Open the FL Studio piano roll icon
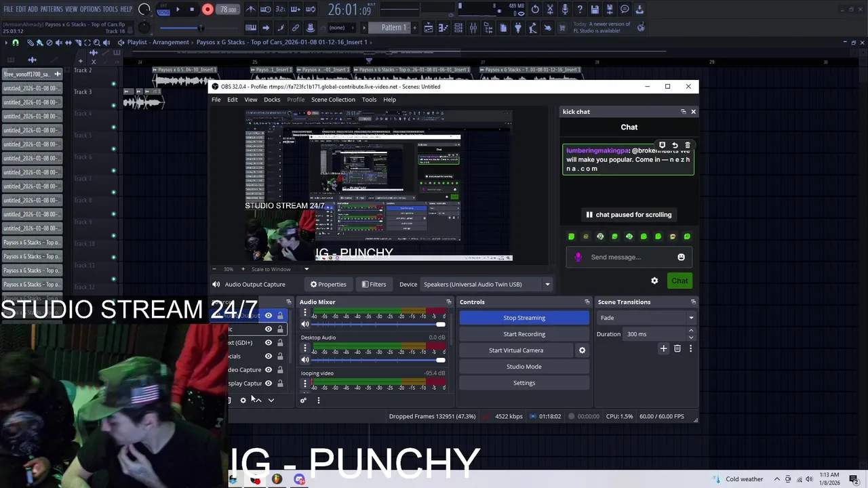The width and height of the screenshot is (868, 488). click(443, 28)
